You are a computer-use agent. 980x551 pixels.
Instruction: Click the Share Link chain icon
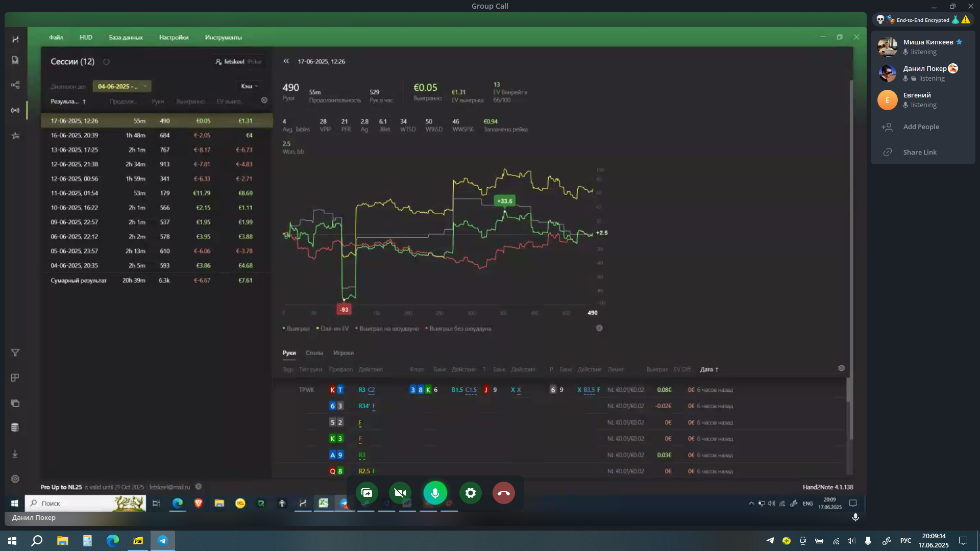[x=888, y=152]
